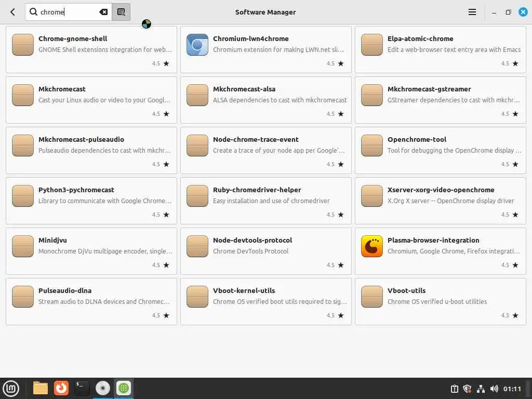The height and width of the screenshot is (399, 532).
Task: Open the Terminal from taskbar
Action: (x=82, y=388)
